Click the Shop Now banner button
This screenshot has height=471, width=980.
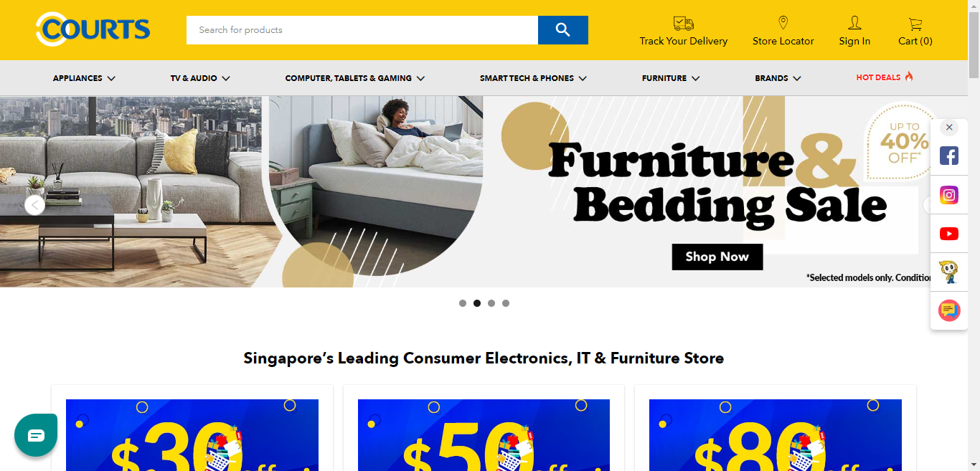717,257
